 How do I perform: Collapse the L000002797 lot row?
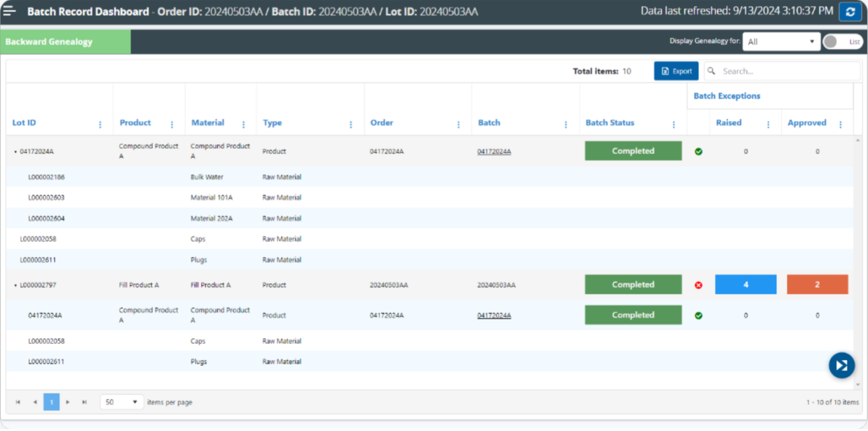[x=15, y=286]
